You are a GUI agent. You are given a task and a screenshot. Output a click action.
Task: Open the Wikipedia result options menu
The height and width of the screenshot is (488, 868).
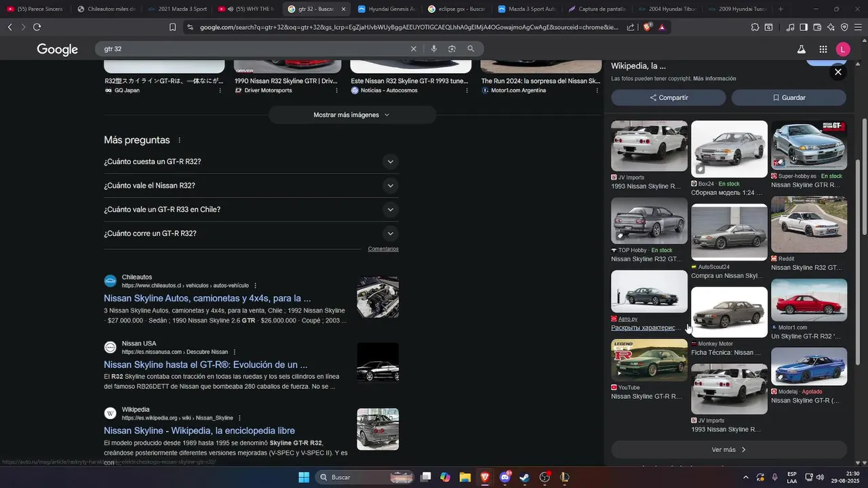239,418
